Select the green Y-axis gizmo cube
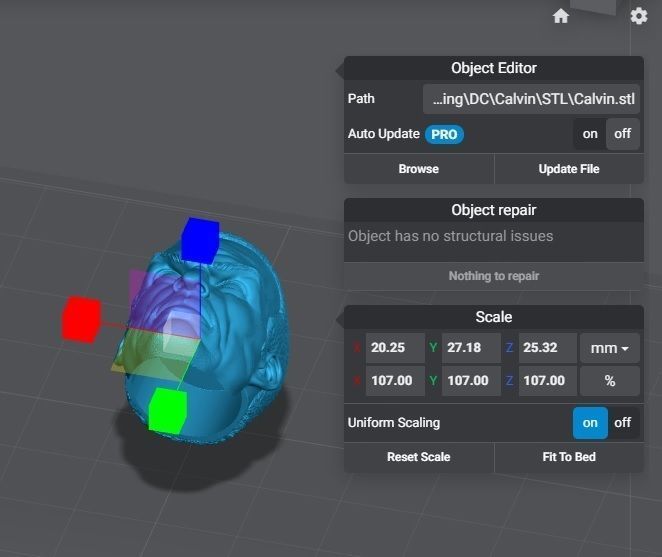Viewport: 662px width, 557px height. click(168, 410)
